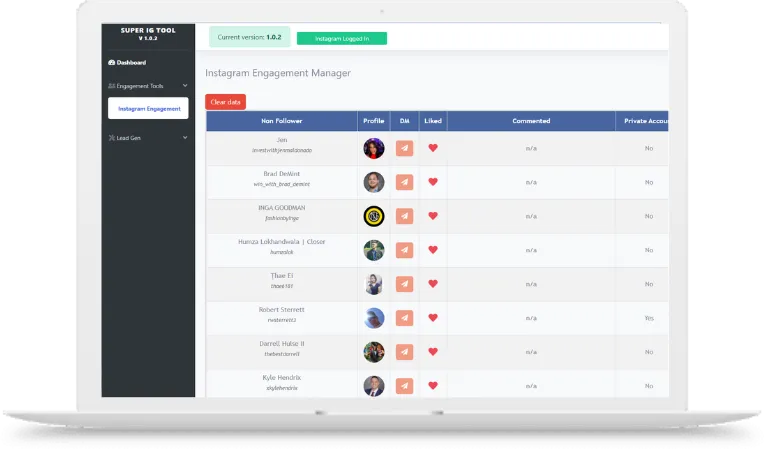Open Humza Lokhandwala's profile picture
The image size is (764, 449).
pos(374,250)
